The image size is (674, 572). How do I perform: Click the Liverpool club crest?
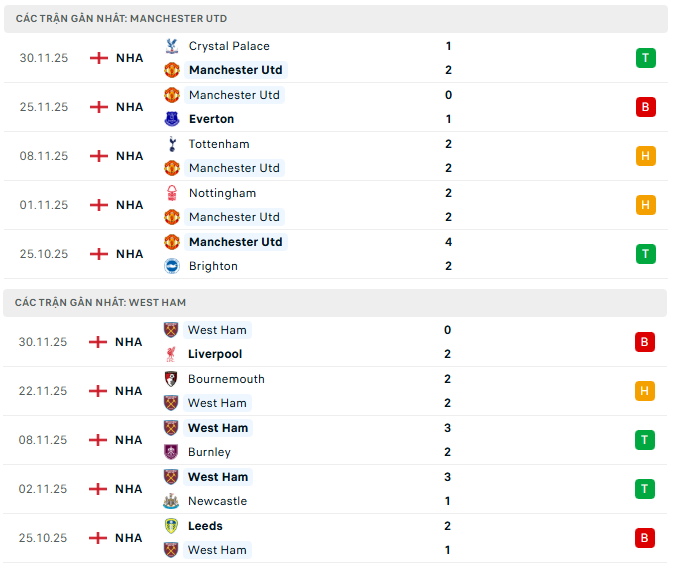(x=171, y=354)
